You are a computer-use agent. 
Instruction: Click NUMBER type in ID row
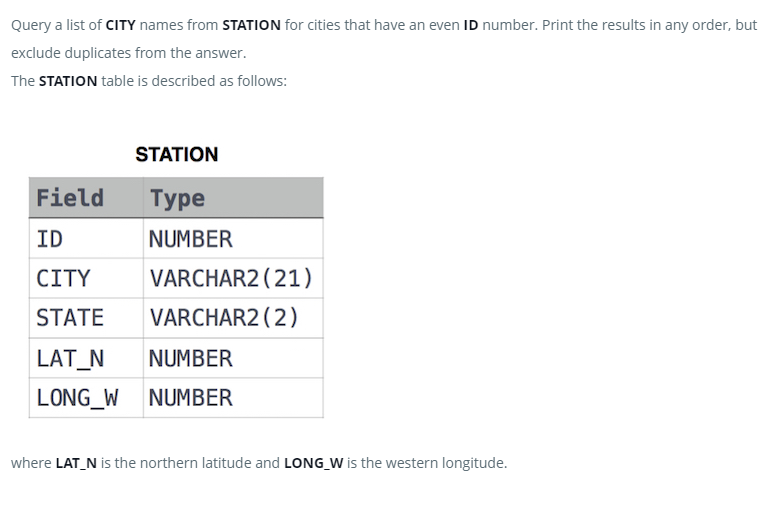tap(233, 239)
